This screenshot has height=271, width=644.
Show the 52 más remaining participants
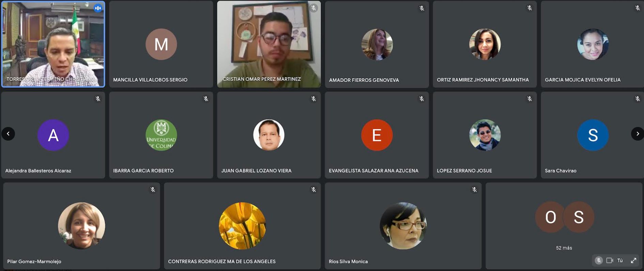[x=564, y=248]
